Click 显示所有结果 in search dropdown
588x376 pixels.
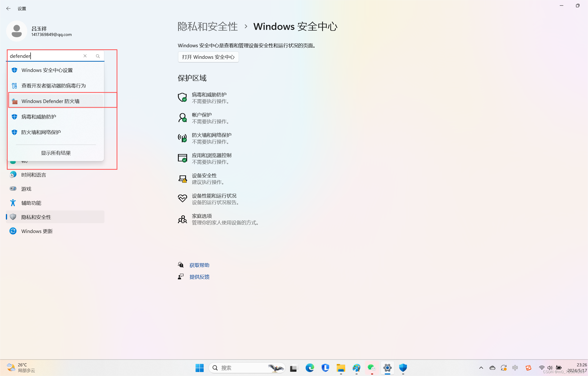pyautogui.click(x=56, y=153)
